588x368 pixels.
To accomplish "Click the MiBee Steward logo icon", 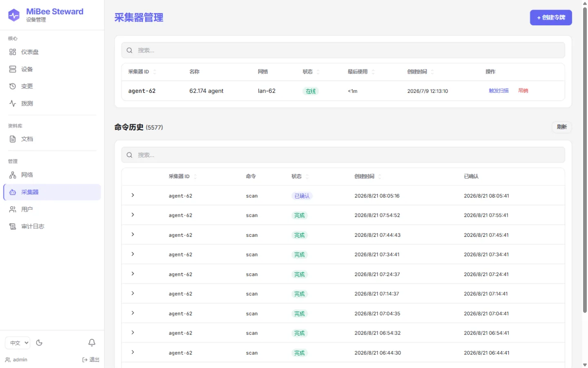I will 14,15.
